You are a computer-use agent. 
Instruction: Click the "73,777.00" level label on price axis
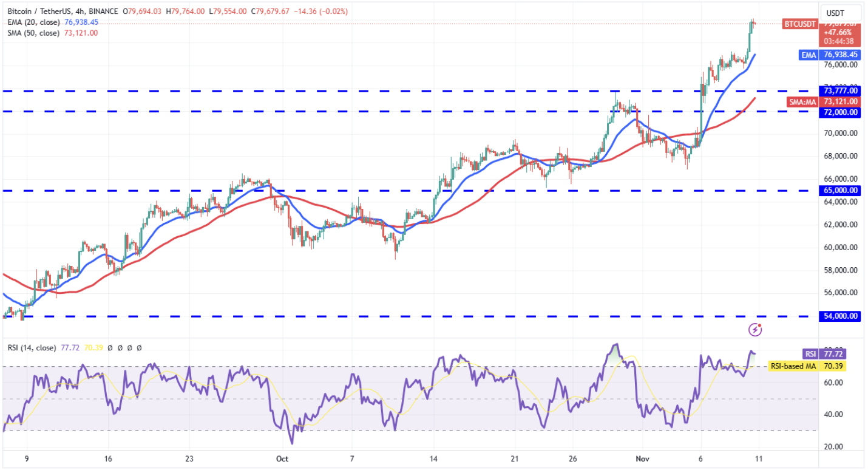840,90
